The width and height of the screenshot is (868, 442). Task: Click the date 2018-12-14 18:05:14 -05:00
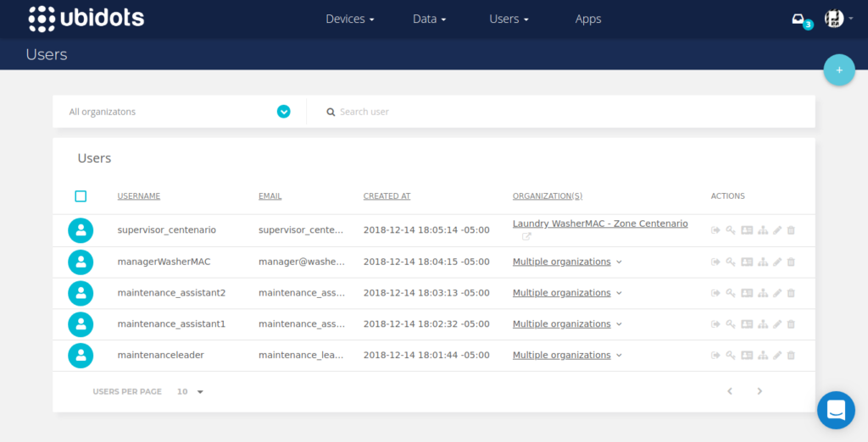(426, 230)
